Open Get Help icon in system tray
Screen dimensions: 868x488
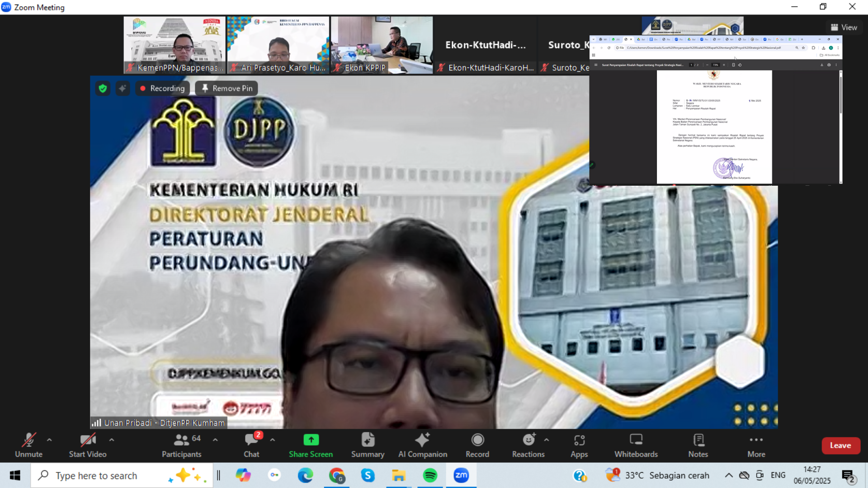[x=580, y=475]
